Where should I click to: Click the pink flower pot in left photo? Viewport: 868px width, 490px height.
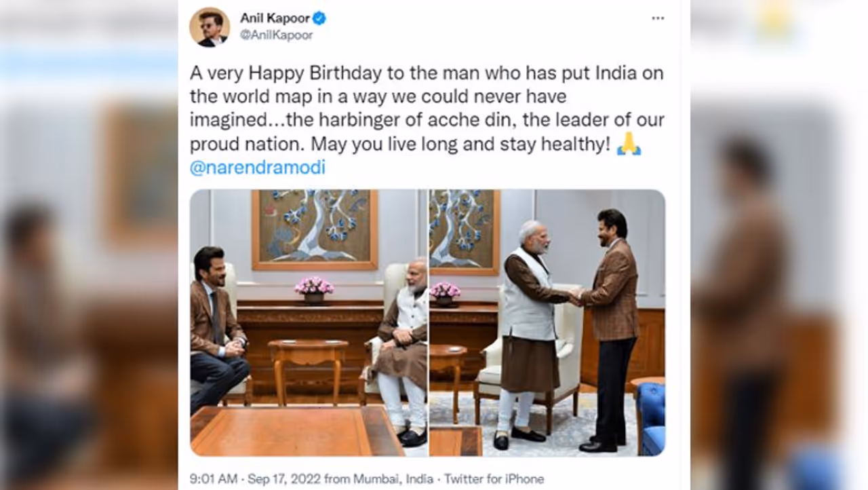coord(314,290)
